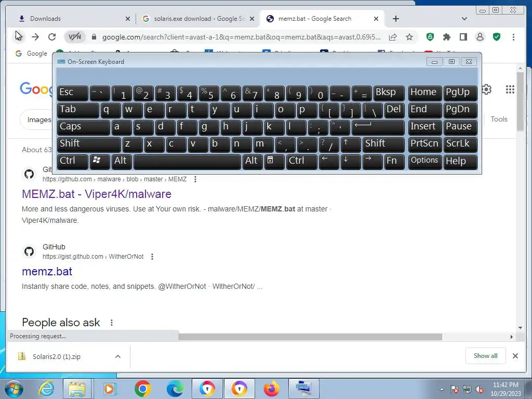Open the green privacy shield extension
This screenshot has height=399, width=532.
click(x=430, y=37)
